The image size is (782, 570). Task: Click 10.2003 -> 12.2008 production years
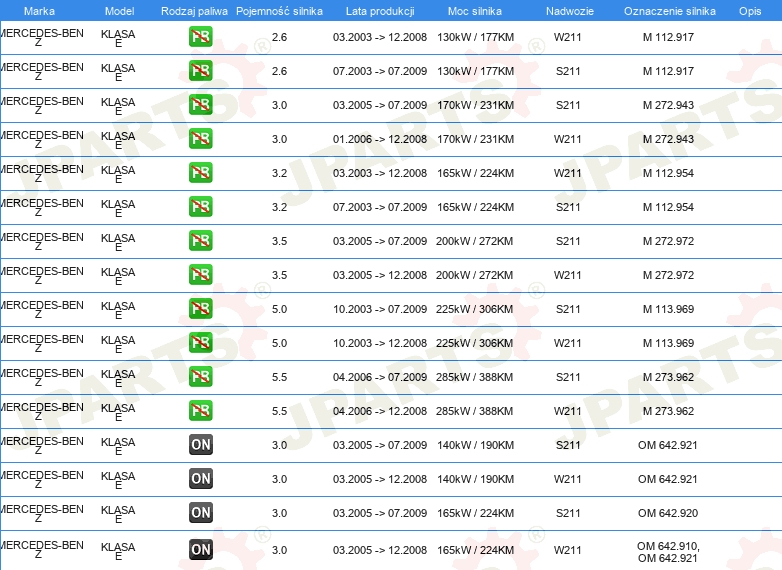point(380,343)
